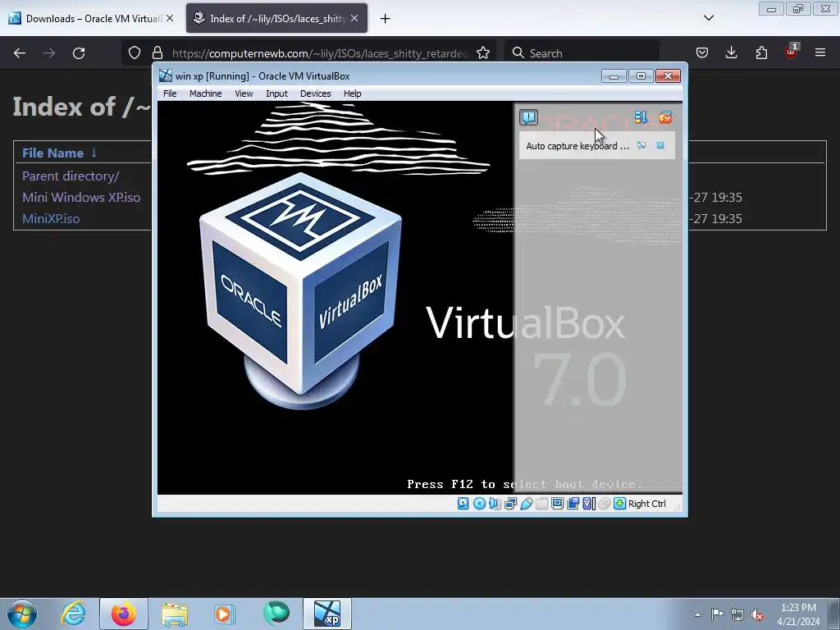Viewport: 840px width, 630px height.
Task: Open Windows Media Player taskbar icon
Action: click(x=225, y=614)
